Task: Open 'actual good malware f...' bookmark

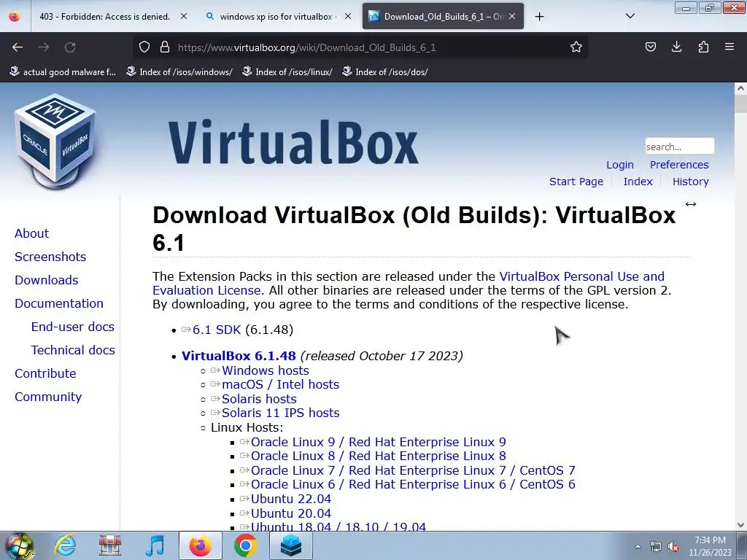Action: click(x=63, y=72)
